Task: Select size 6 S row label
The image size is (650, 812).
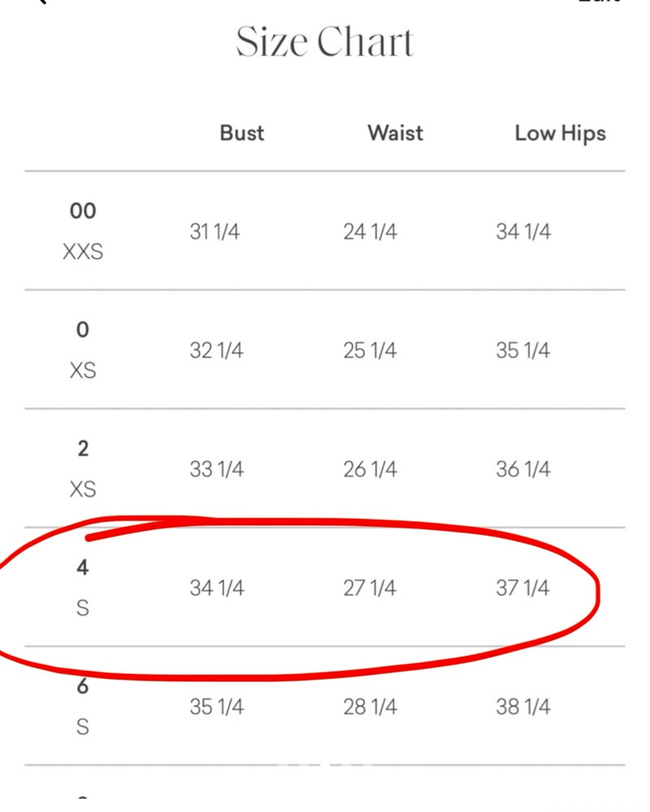Action: (83, 706)
